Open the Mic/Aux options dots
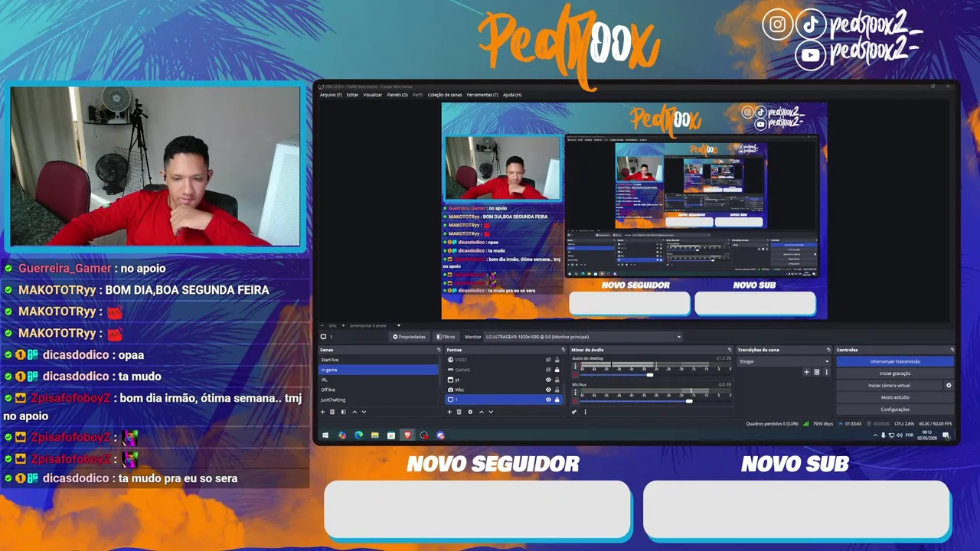 pyautogui.click(x=575, y=392)
